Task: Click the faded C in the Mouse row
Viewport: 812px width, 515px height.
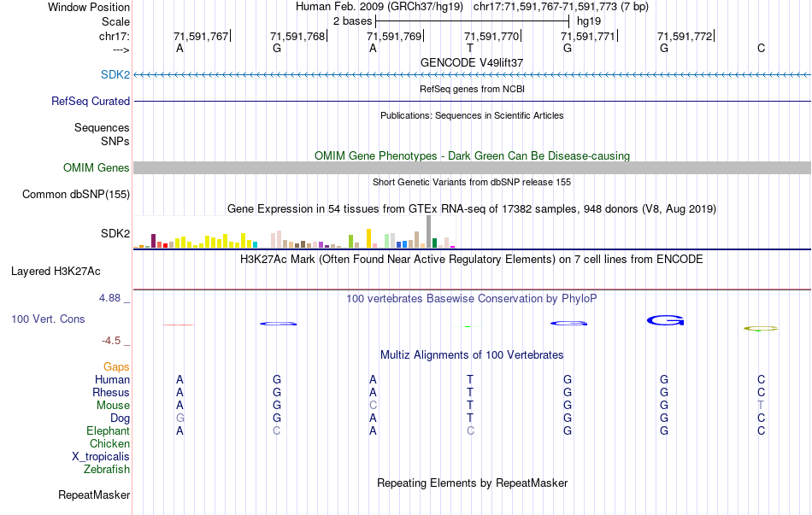Action: pyautogui.click(x=373, y=406)
